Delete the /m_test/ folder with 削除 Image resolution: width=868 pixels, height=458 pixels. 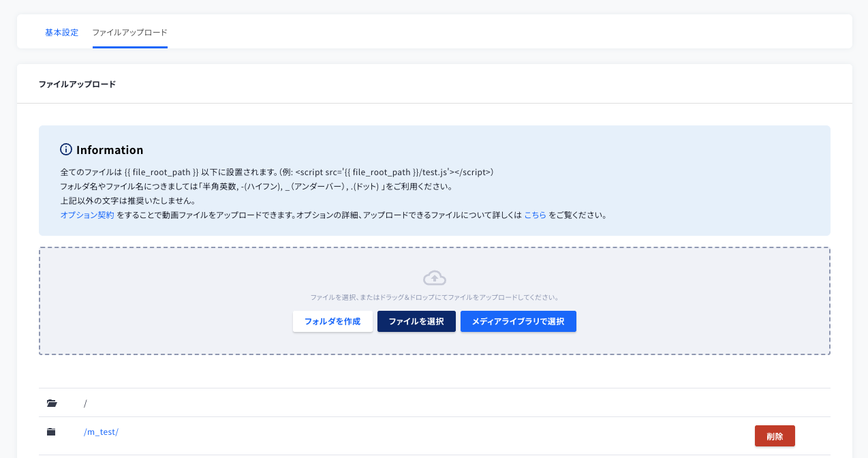pyautogui.click(x=775, y=436)
